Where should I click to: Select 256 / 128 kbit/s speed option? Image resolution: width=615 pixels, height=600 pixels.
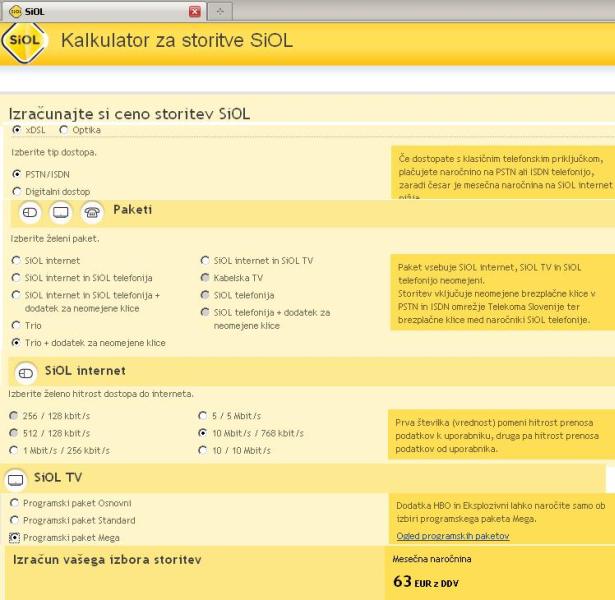tap(14, 416)
